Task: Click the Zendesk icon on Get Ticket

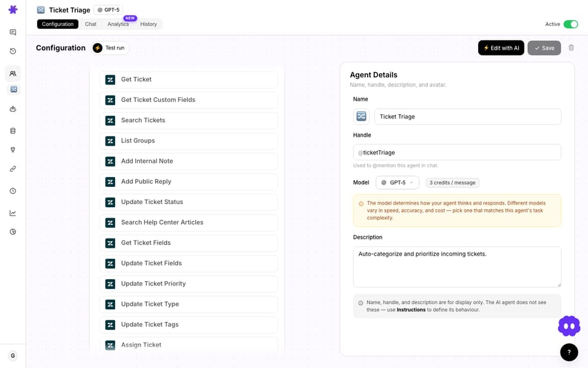Action: coord(110,80)
